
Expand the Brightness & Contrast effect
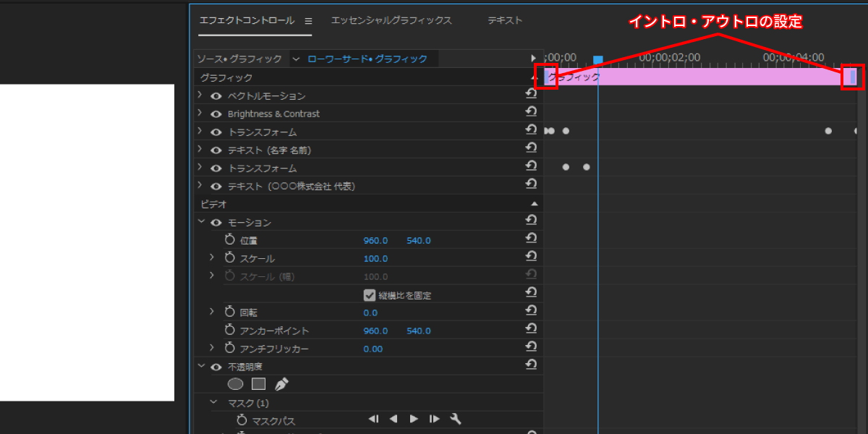point(200,114)
